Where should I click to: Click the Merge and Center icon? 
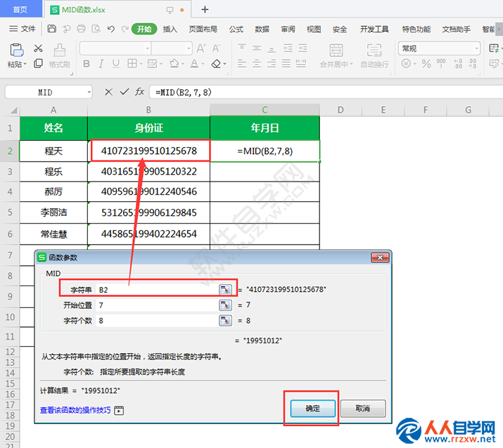tap(336, 51)
